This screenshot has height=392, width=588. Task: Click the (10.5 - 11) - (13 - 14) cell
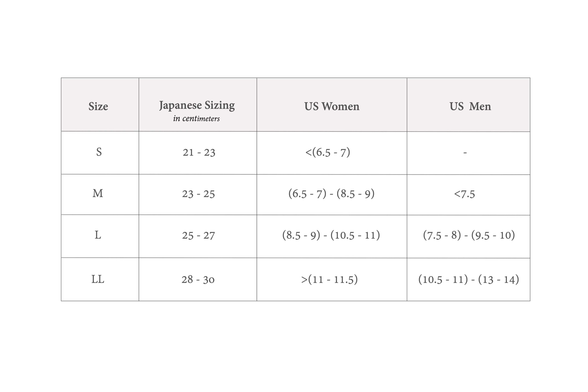[x=469, y=279]
